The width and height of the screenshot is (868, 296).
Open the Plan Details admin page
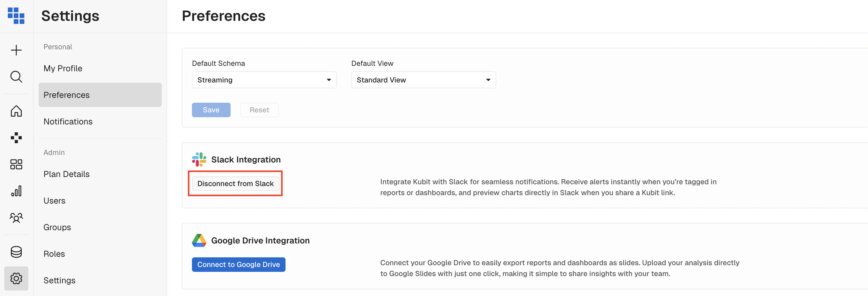tap(66, 174)
